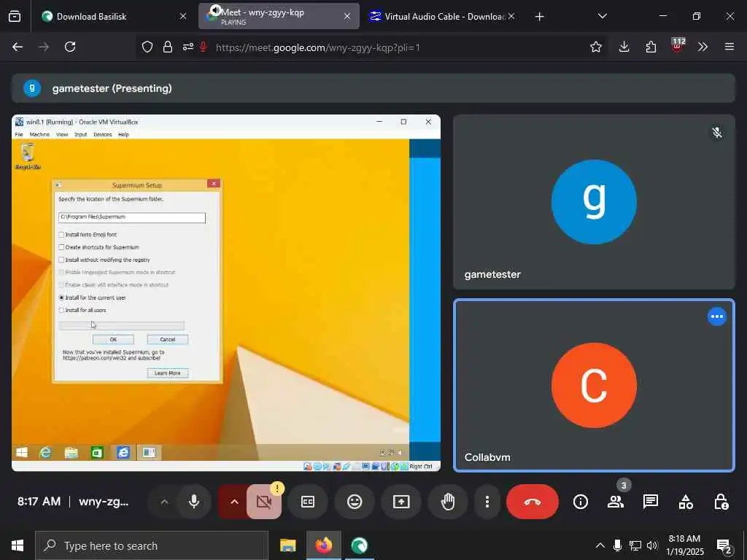
Task: List all tabs dropdown arrow
Action: (602, 16)
